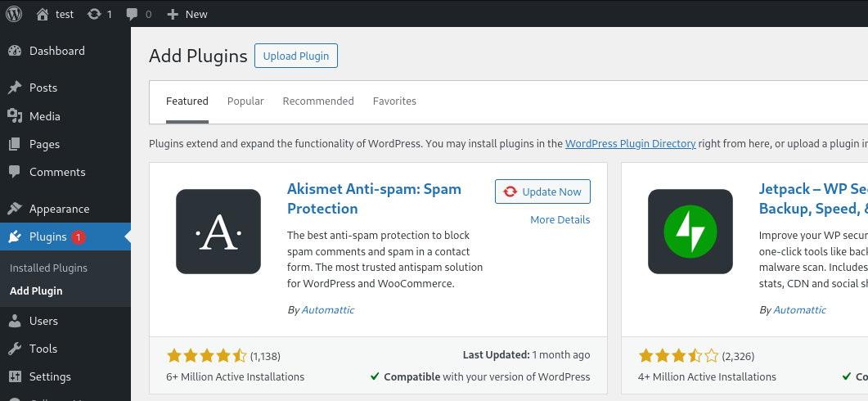Open the test site home icon
This screenshot has height=401, width=868.
[x=43, y=14]
